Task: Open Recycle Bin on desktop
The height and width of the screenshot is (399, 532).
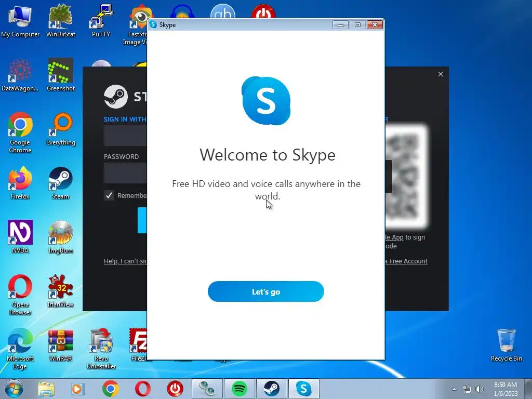Action: [x=506, y=345]
